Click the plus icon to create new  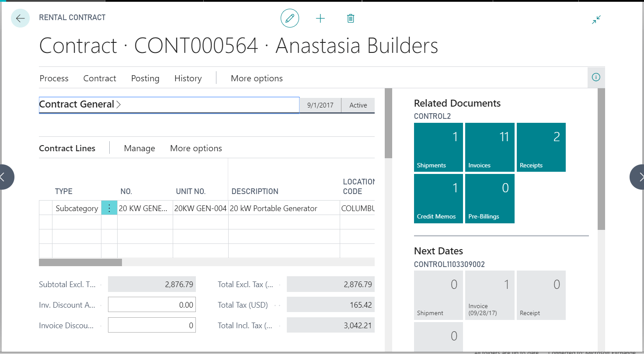point(320,18)
